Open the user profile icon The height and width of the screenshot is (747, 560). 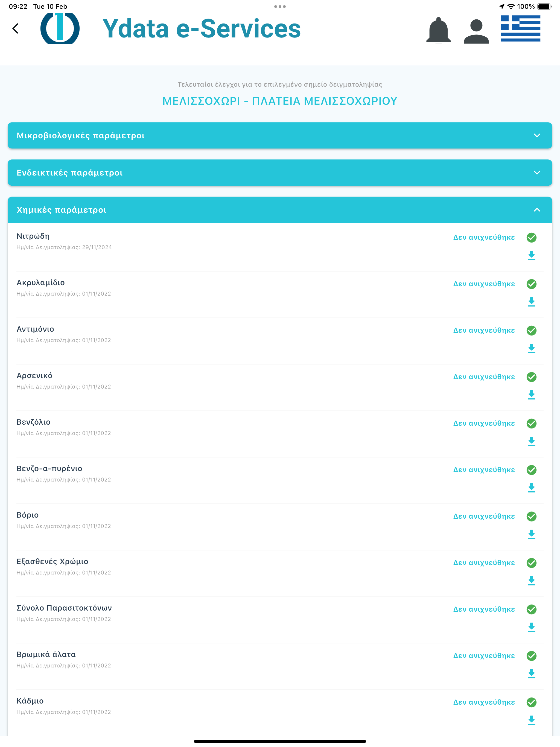click(x=476, y=31)
